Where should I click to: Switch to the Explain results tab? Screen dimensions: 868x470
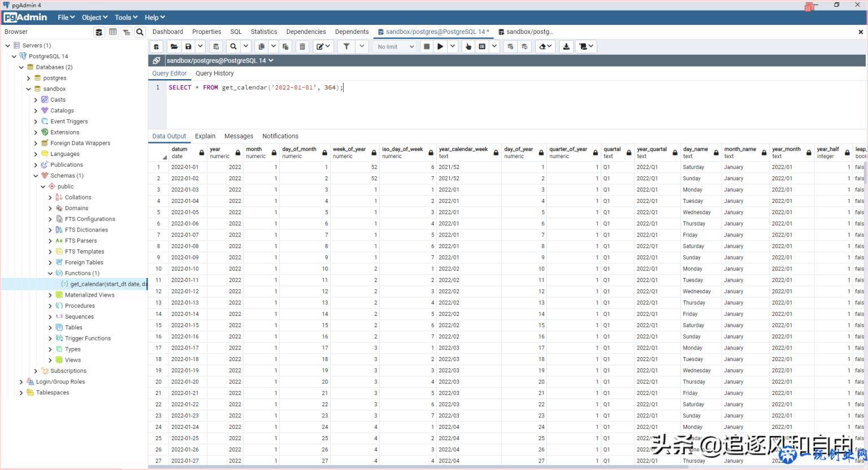(x=205, y=136)
